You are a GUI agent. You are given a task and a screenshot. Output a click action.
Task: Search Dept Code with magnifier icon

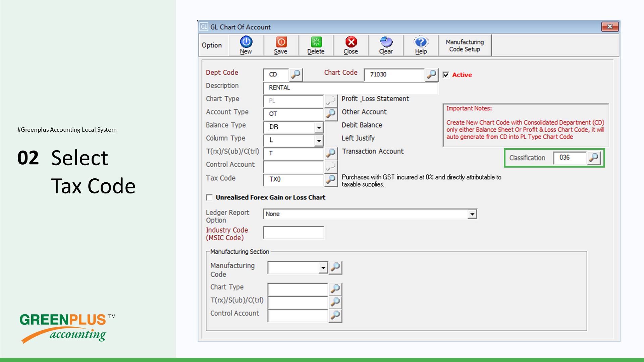[296, 74]
